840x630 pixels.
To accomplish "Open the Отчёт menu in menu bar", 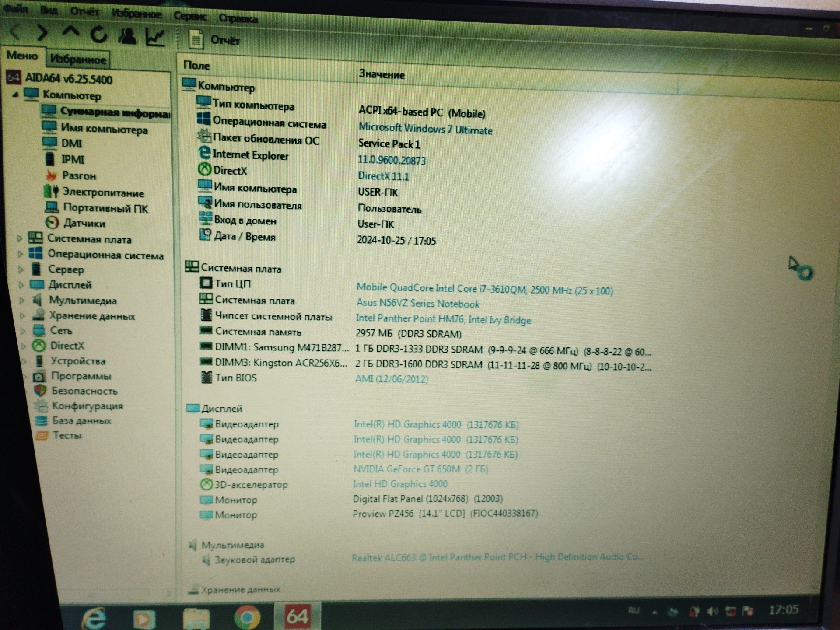I will (x=85, y=12).
